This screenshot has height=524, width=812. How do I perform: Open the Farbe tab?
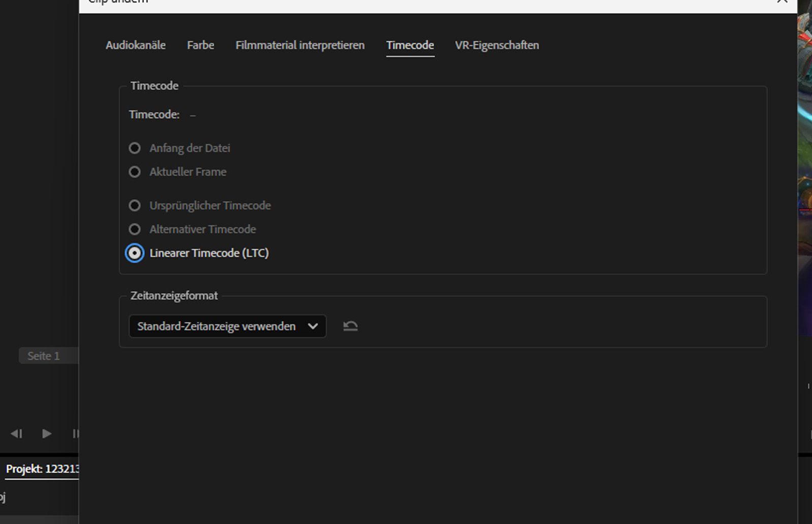pos(200,45)
